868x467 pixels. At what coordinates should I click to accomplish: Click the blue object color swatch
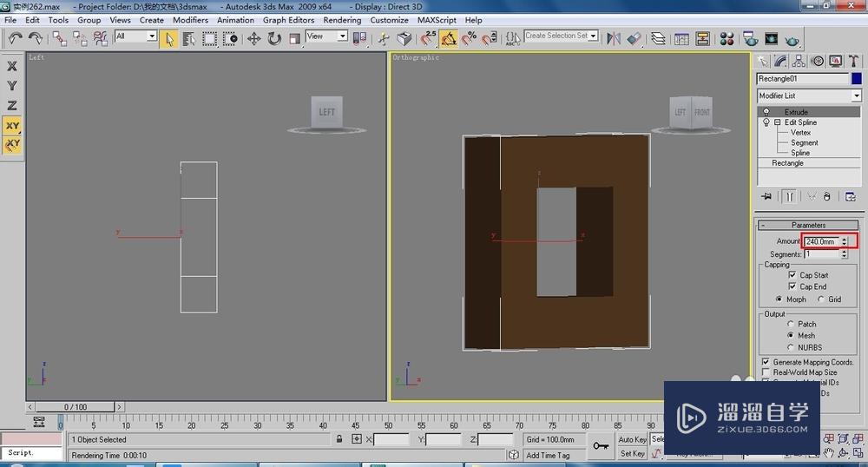856,78
